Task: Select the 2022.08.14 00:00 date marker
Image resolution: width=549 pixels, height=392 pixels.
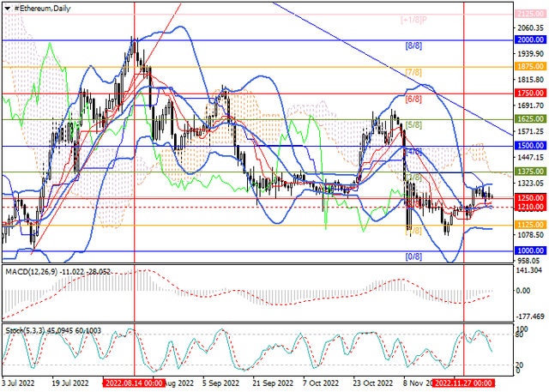Action: [x=134, y=386]
